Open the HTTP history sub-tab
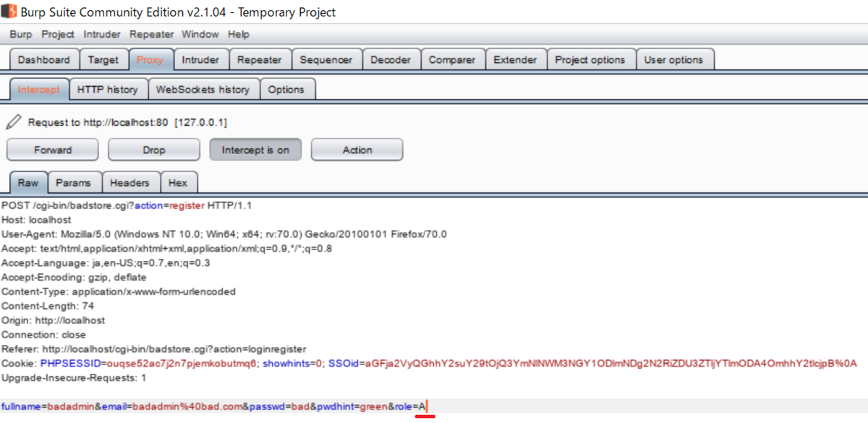The height and width of the screenshot is (423, 868). 107,90
